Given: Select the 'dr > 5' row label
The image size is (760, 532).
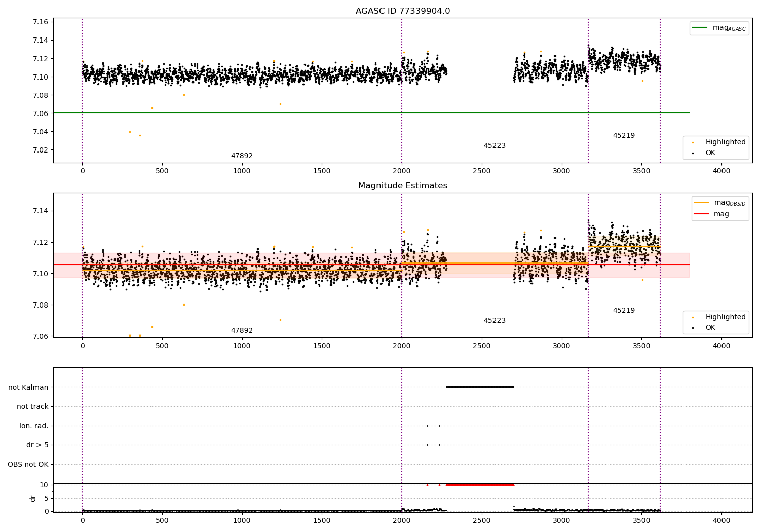Looking at the screenshot, I should coord(37,445).
